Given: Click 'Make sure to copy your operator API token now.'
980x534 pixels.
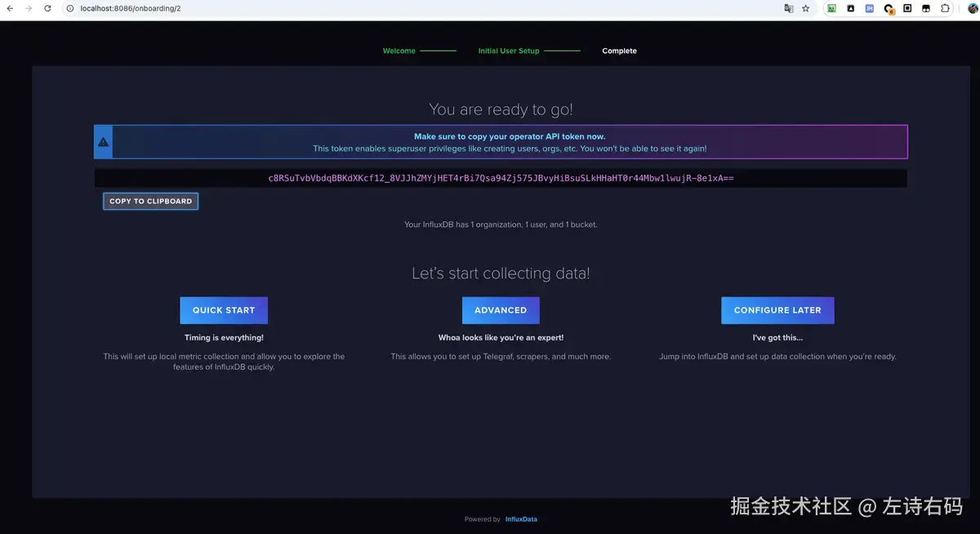Looking at the screenshot, I should 510,136.
